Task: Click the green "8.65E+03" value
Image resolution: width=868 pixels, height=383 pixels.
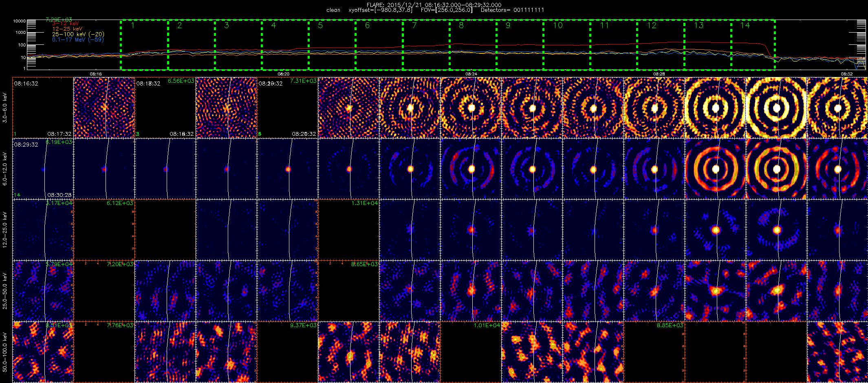Action: click(364, 264)
